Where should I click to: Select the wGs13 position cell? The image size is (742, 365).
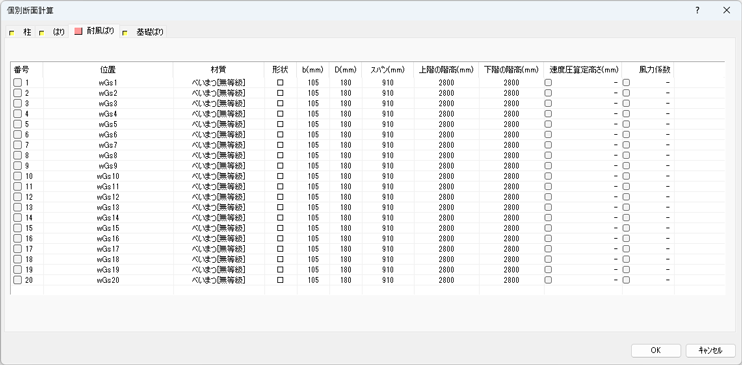point(108,207)
